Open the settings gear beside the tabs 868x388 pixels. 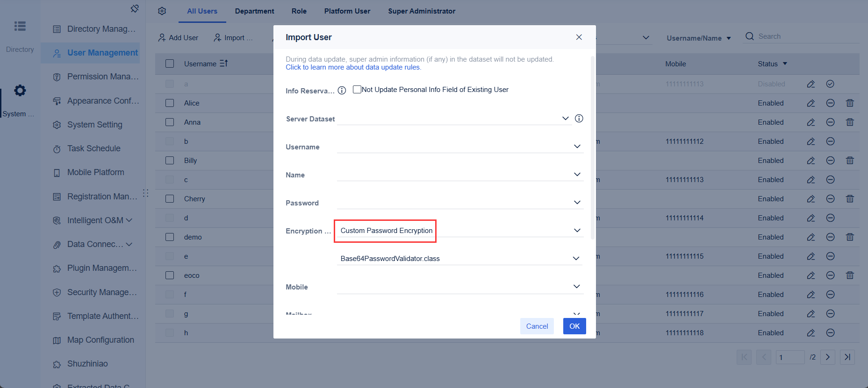coord(162,11)
